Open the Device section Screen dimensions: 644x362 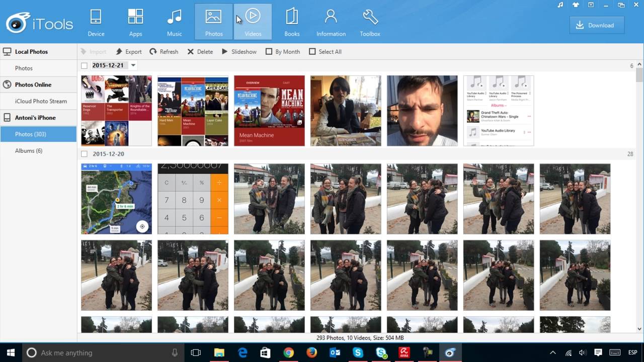click(x=96, y=22)
